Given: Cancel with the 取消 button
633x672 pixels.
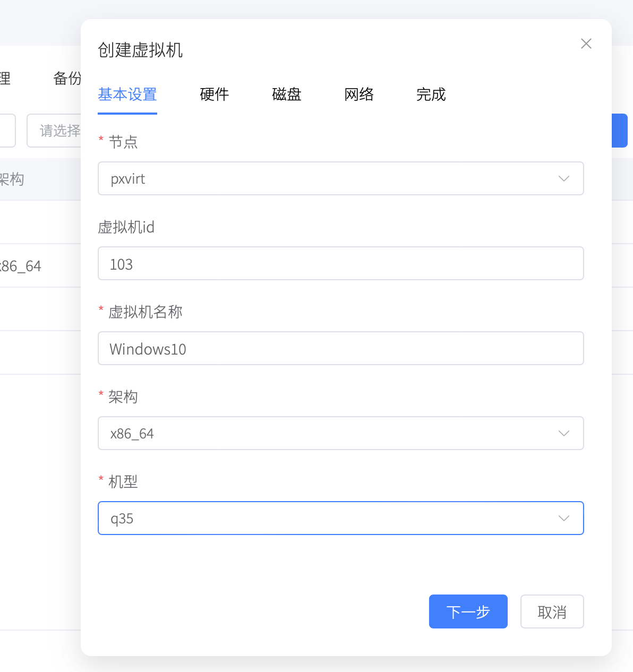Looking at the screenshot, I should (x=552, y=611).
